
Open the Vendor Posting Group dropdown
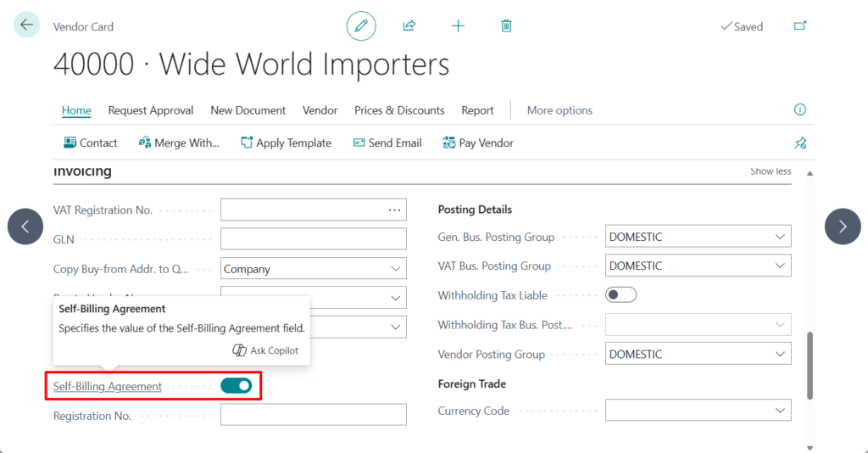pyautogui.click(x=780, y=355)
